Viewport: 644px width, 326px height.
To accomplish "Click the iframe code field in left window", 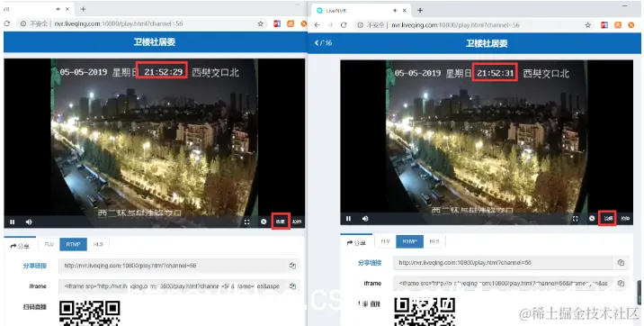I will (x=172, y=286).
